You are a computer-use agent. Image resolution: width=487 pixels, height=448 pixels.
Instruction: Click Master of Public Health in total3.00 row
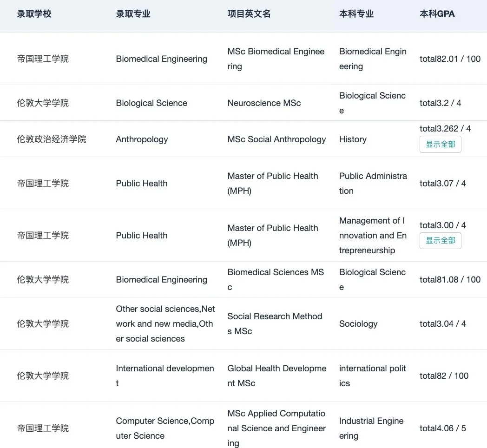tap(273, 236)
